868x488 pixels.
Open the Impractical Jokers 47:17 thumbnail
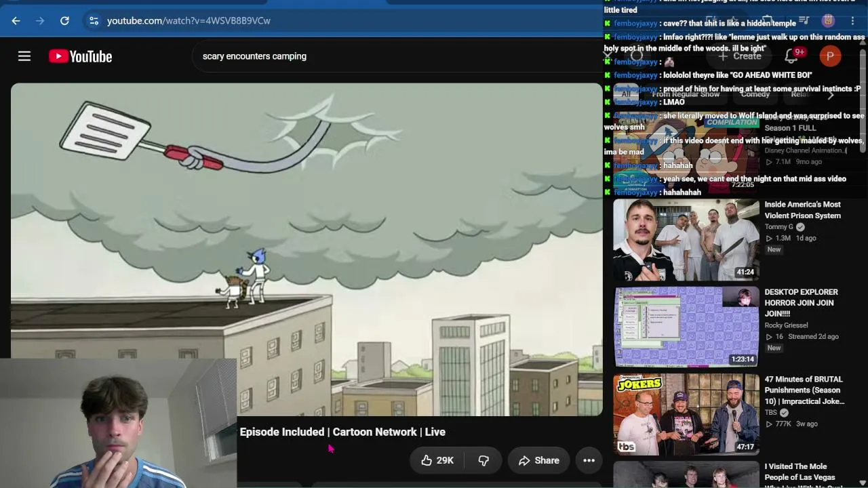click(686, 414)
